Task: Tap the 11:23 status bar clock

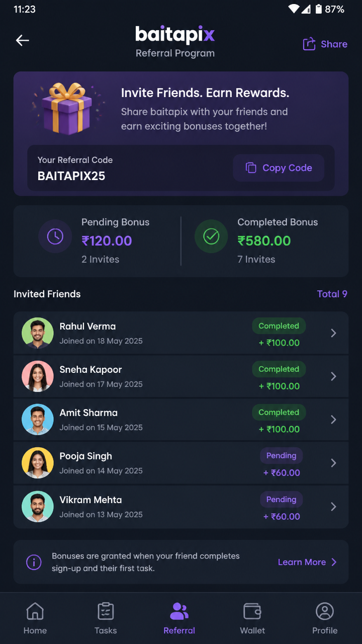Action: (x=25, y=9)
